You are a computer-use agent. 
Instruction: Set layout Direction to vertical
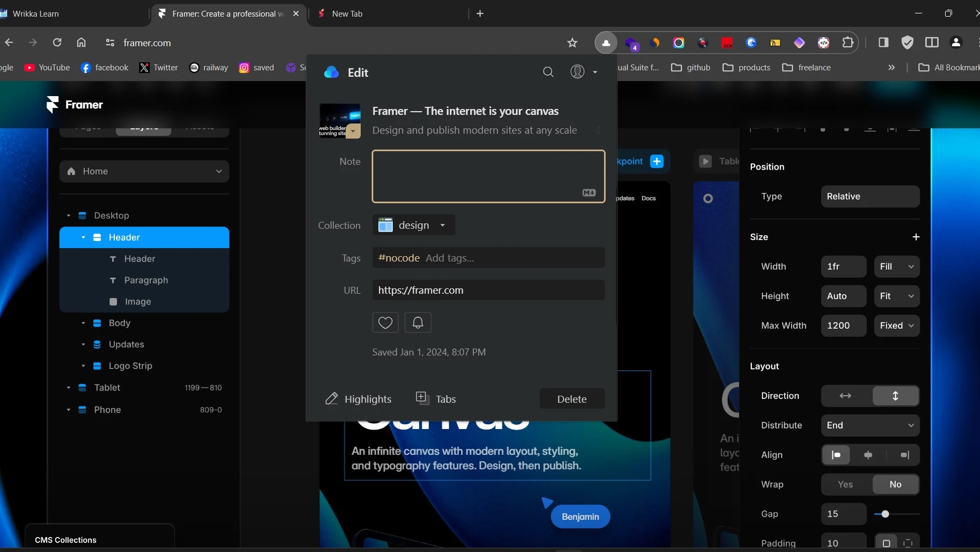[x=895, y=396]
